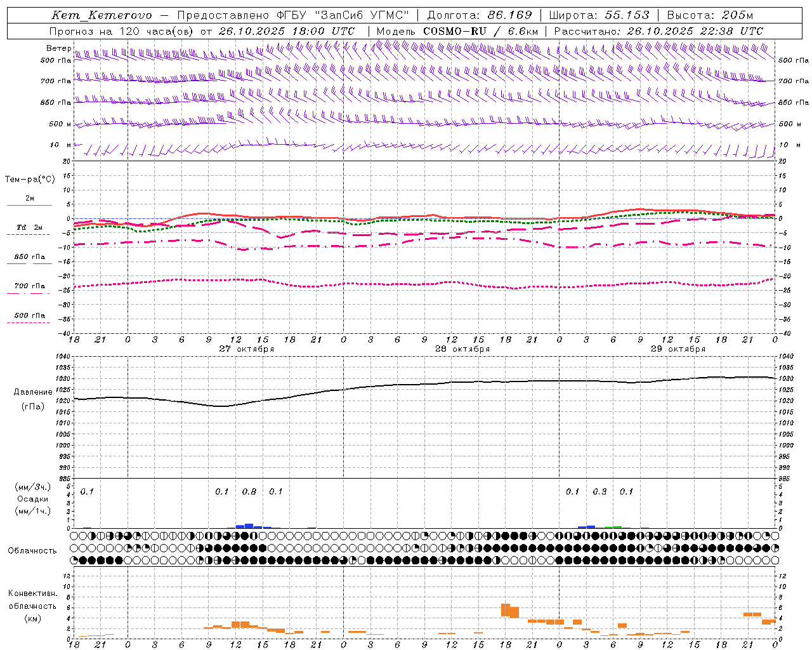The width and height of the screenshot is (812, 650).
Task: Click the Td 2м dew point legend entry
Action: tap(30, 227)
